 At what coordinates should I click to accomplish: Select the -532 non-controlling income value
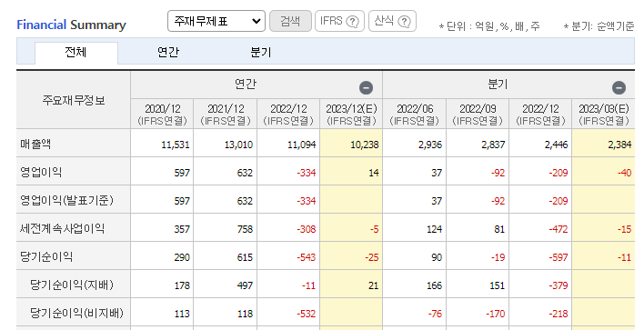pos(307,314)
